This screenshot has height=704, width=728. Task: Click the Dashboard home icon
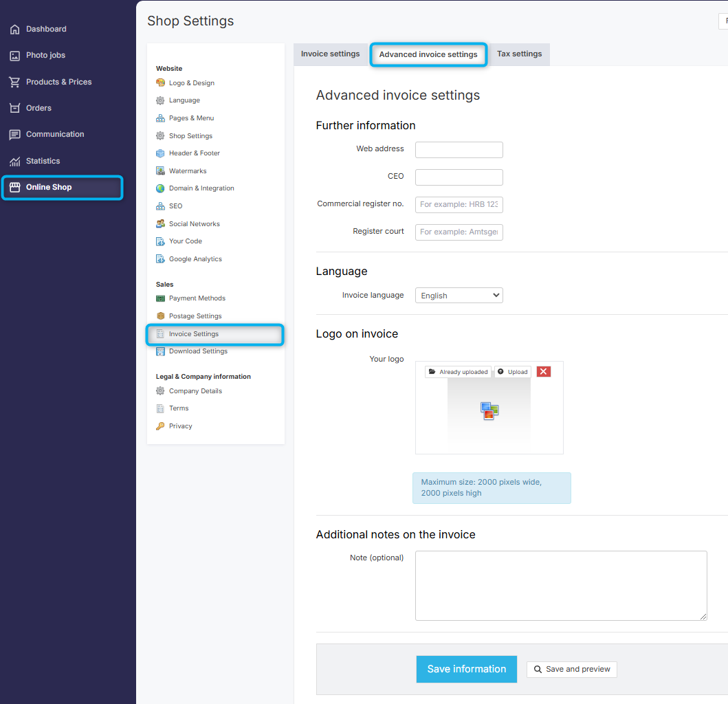[15, 30]
